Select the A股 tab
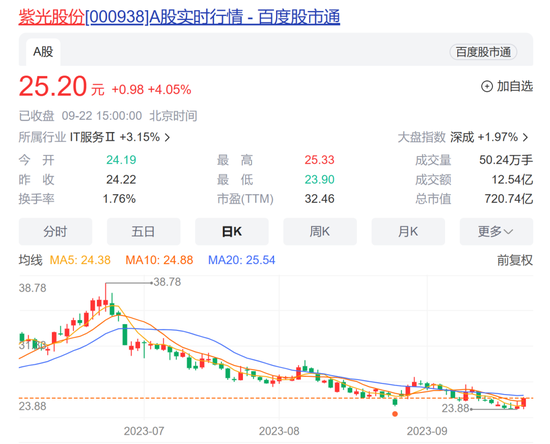This screenshot has width=550, height=444. 43,52
